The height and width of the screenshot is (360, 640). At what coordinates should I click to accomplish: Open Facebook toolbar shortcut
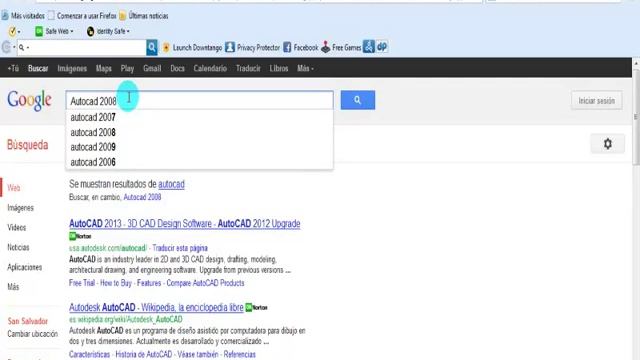(300, 48)
